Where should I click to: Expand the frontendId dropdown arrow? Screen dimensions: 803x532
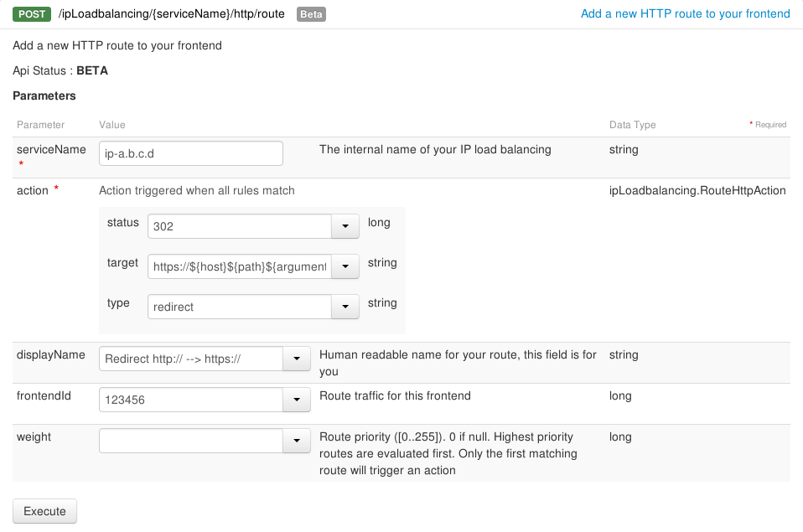click(x=297, y=400)
